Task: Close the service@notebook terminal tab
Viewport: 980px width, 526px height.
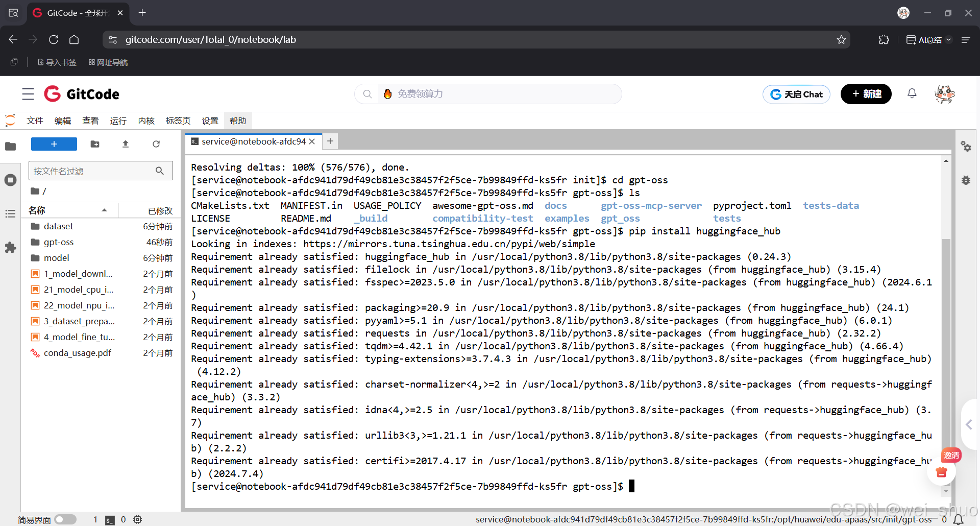Action: [x=312, y=141]
